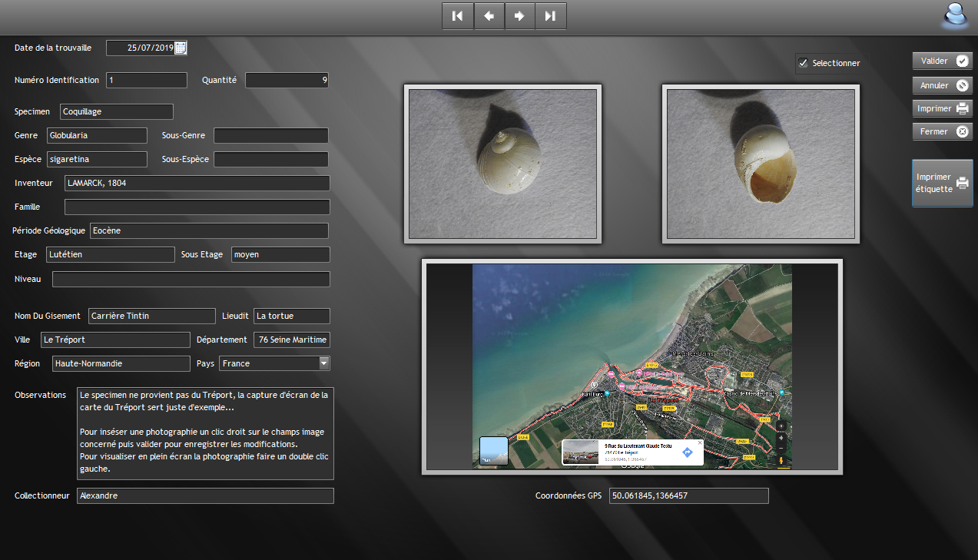Open the right shell photo thumbnail
978x560 pixels.
(x=761, y=164)
